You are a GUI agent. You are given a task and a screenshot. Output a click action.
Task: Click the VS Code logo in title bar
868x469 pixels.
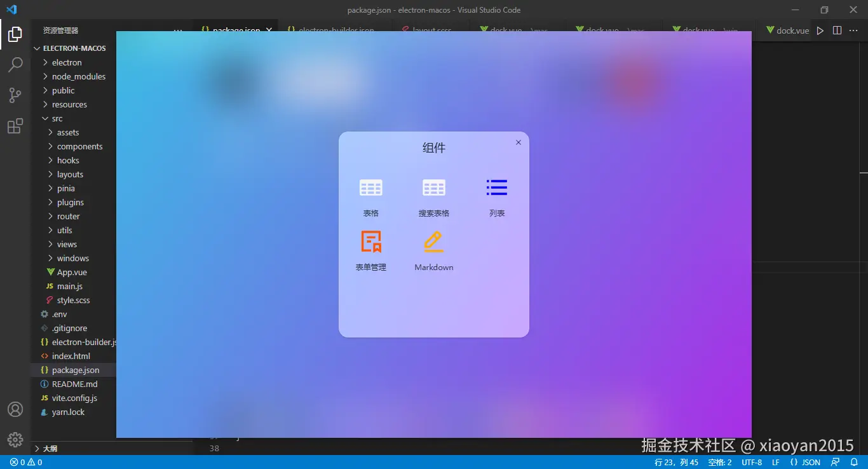(11, 10)
